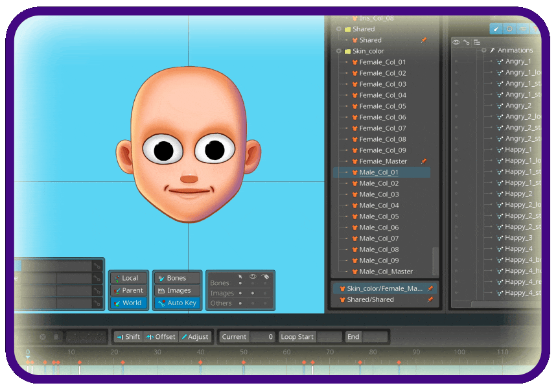Select the Happy_2 animation
The width and height of the screenshot is (558, 392).
point(518,194)
